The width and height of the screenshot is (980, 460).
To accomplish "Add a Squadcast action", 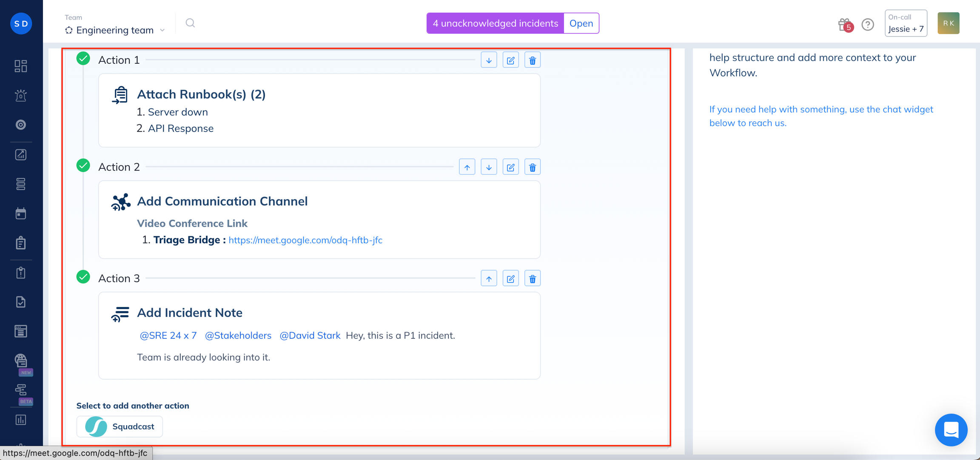I will pos(120,426).
